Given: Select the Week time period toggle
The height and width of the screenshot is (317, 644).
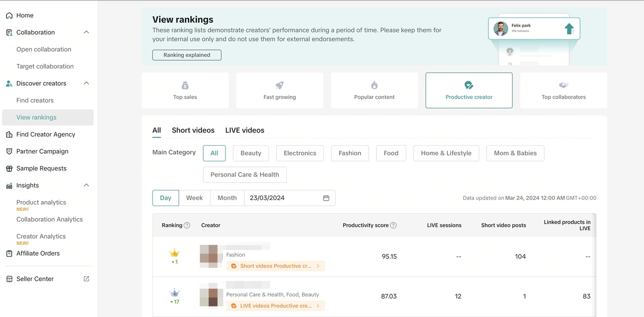Looking at the screenshot, I should pyautogui.click(x=194, y=198).
